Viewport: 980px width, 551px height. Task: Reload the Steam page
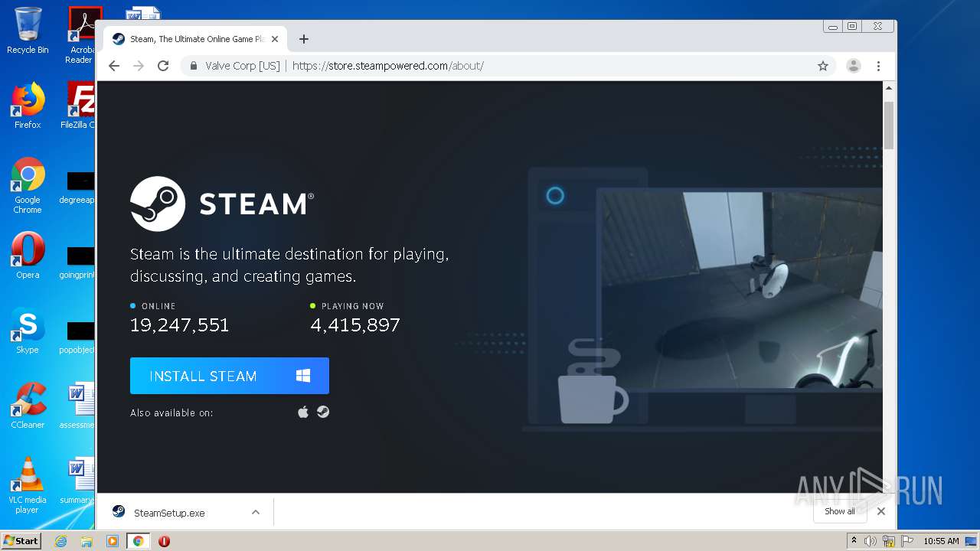[163, 66]
